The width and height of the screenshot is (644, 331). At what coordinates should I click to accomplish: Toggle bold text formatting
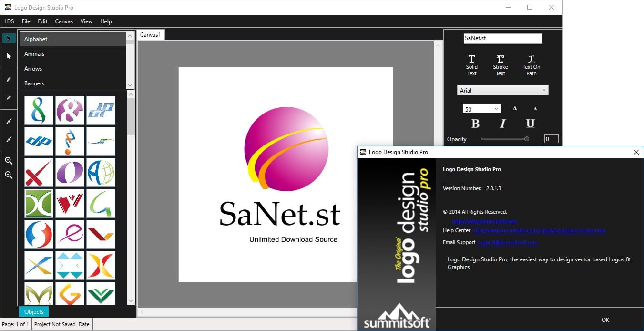(475, 124)
